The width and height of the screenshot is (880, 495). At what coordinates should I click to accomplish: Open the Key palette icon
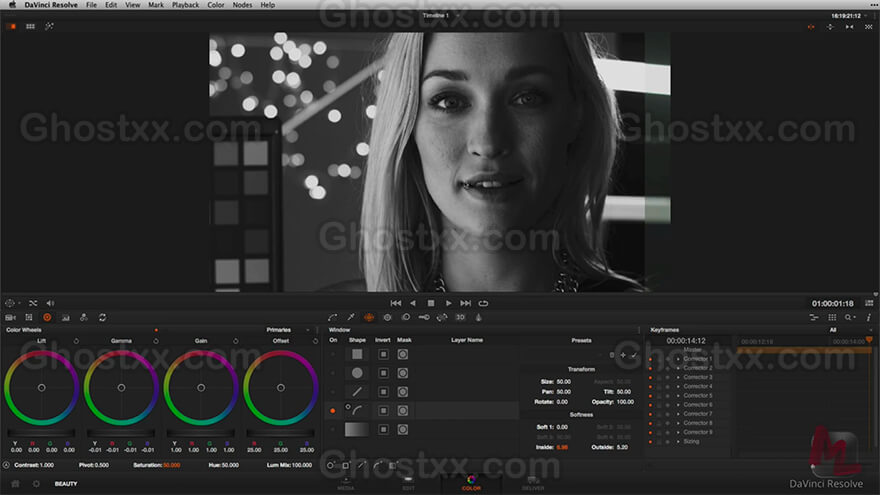tap(424, 318)
